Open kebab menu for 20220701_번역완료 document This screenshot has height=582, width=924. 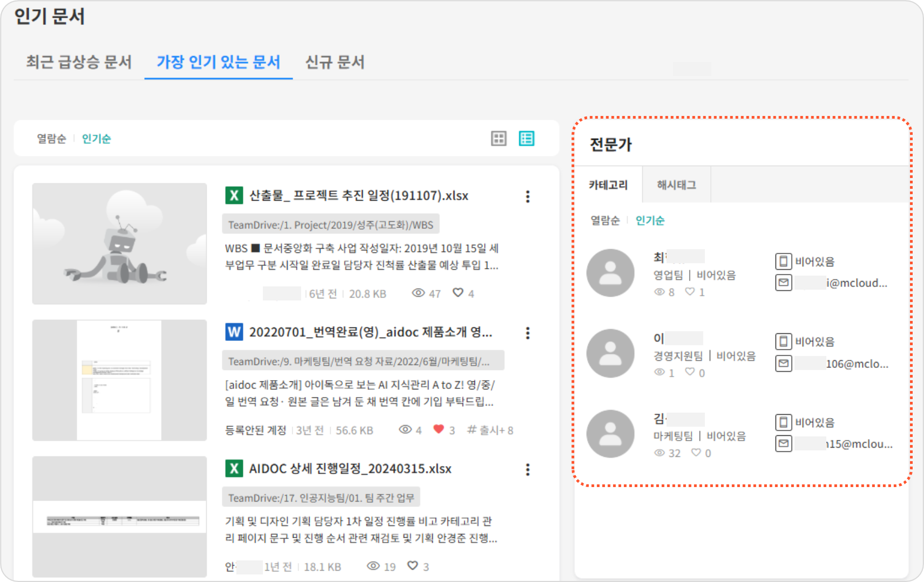(527, 333)
